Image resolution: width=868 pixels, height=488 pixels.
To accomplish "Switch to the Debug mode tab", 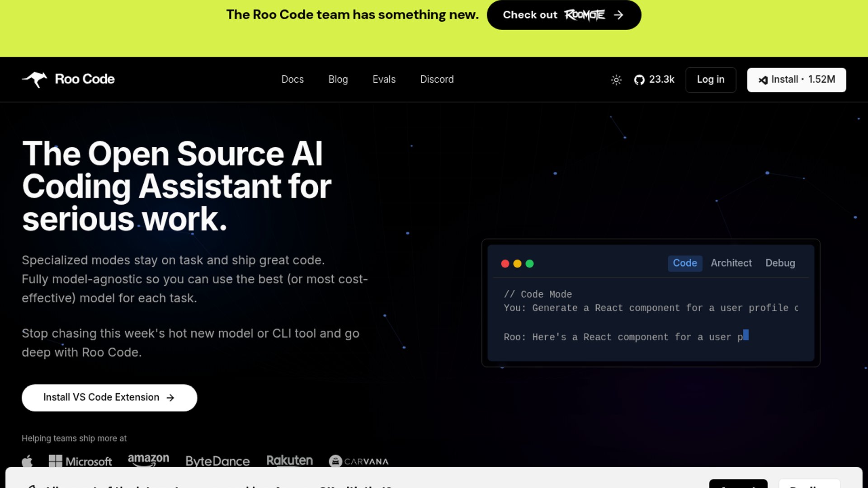I will (780, 263).
